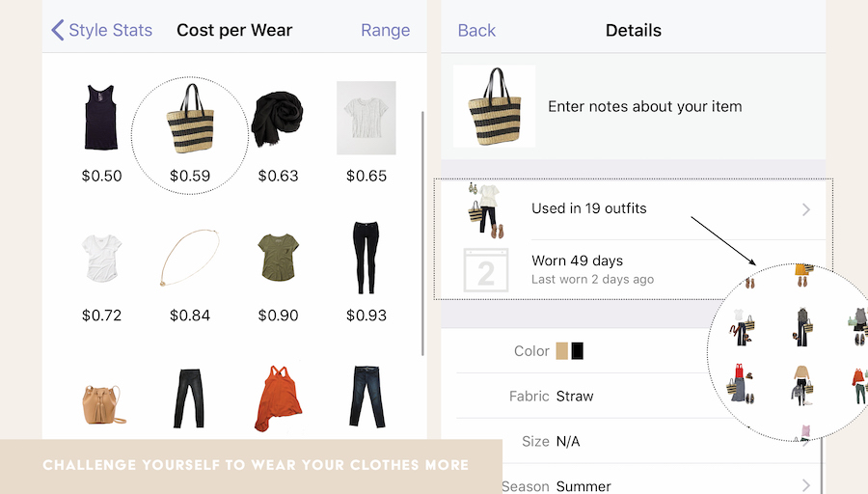Tap the black color swatch
Screen dimensions: 868x494
coord(578,350)
